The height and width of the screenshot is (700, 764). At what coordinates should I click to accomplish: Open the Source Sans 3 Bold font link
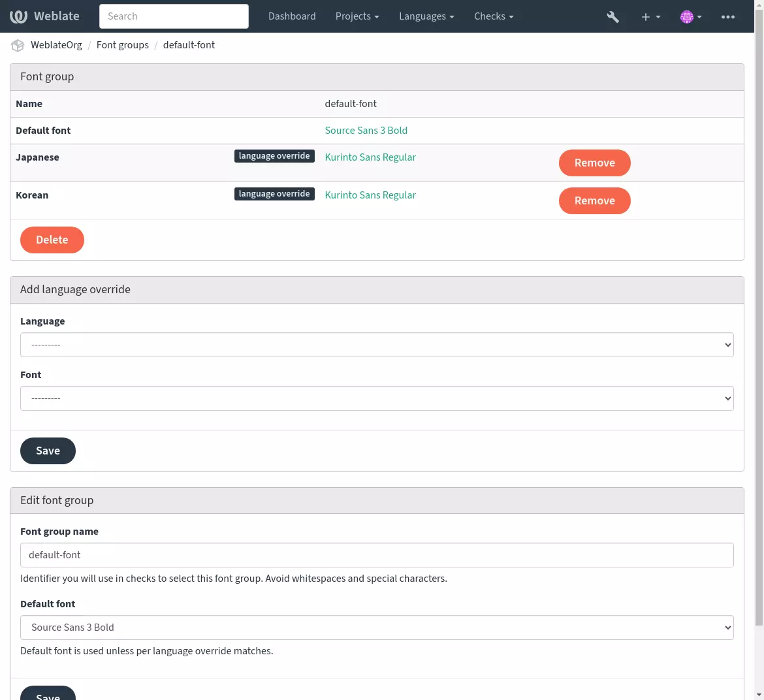[x=366, y=131]
